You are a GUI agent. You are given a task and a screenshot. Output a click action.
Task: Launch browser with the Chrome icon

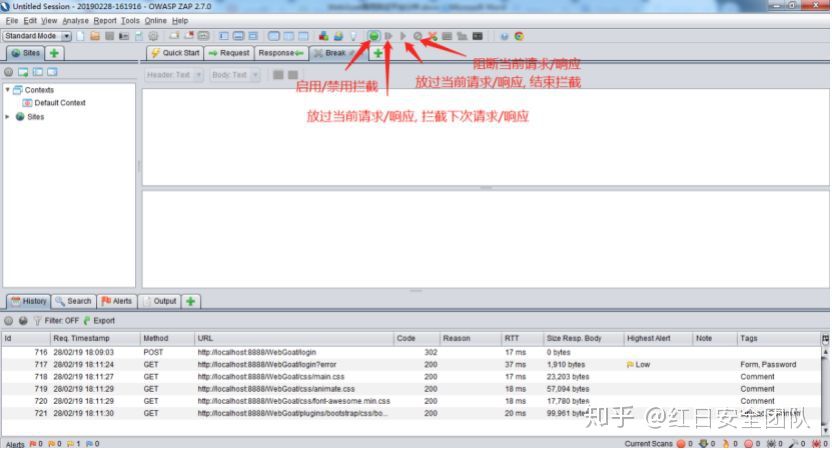click(519, 36)
